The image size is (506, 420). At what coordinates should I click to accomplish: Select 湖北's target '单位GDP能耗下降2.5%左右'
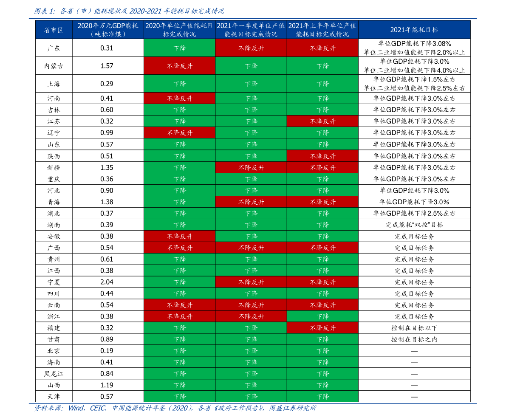coord(414,213)
